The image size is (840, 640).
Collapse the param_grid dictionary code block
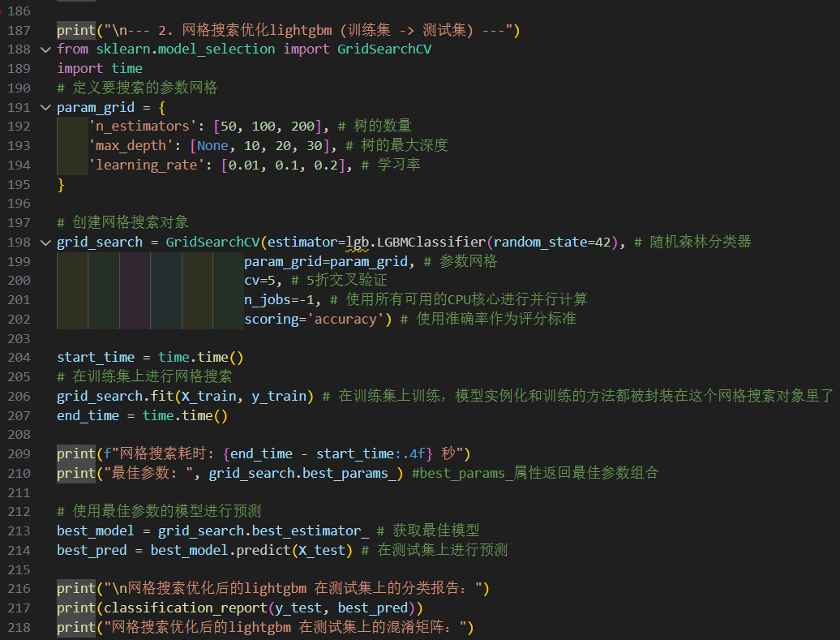45,106
